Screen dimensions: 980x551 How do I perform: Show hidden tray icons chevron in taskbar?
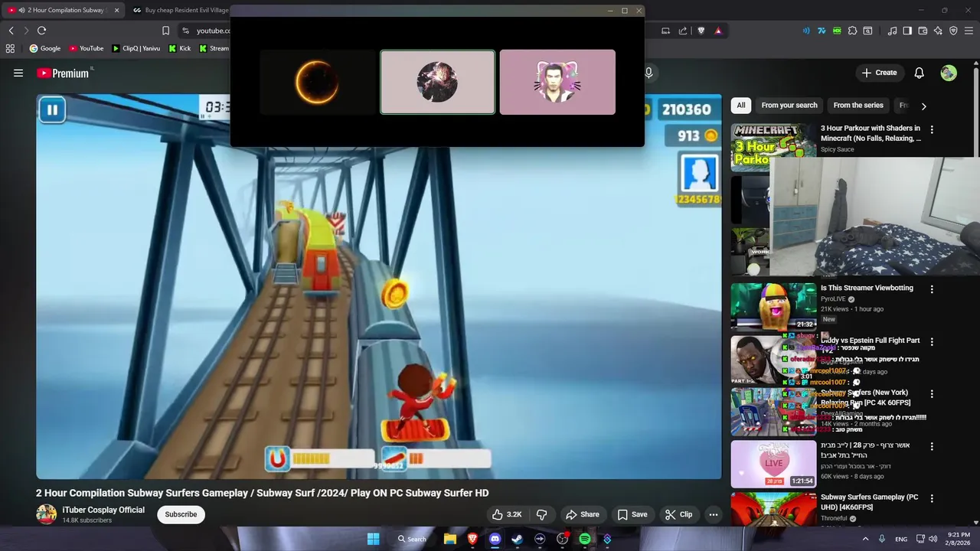click(x=866, y=539)
